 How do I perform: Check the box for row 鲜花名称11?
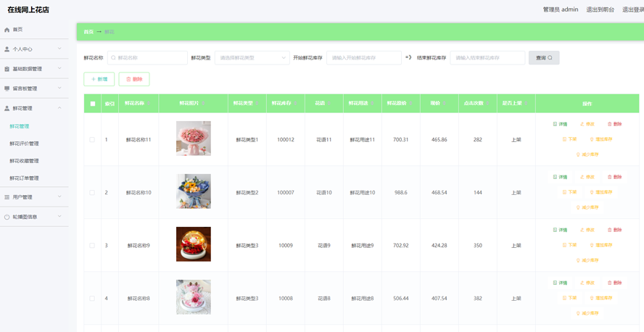[92, 139]
